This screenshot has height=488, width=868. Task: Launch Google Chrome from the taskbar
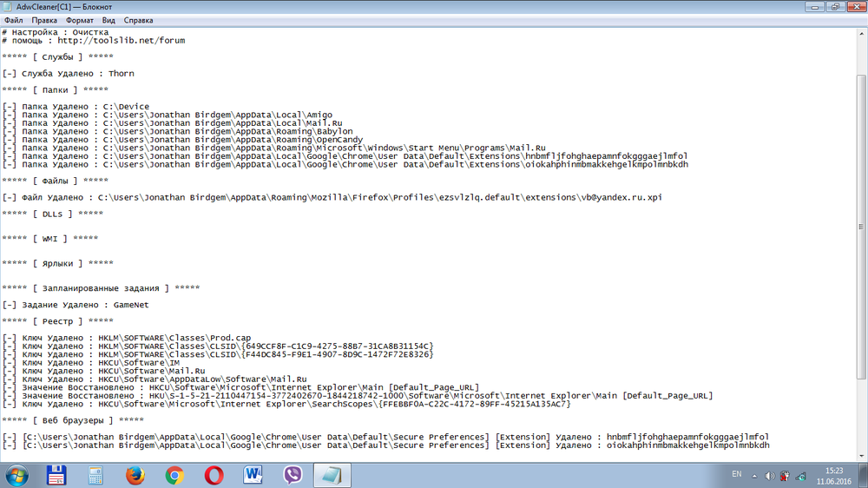[174, 476]
